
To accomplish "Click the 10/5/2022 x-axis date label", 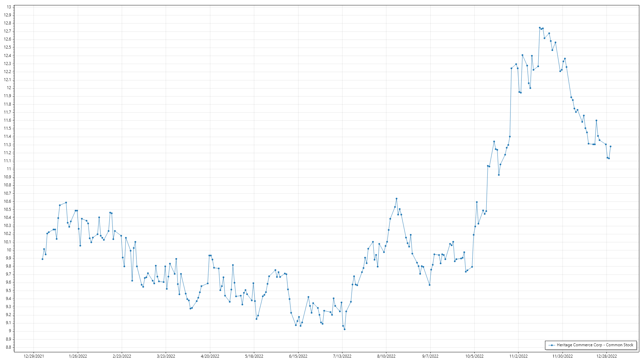I will pyautogui.click(x=474, y=356).
